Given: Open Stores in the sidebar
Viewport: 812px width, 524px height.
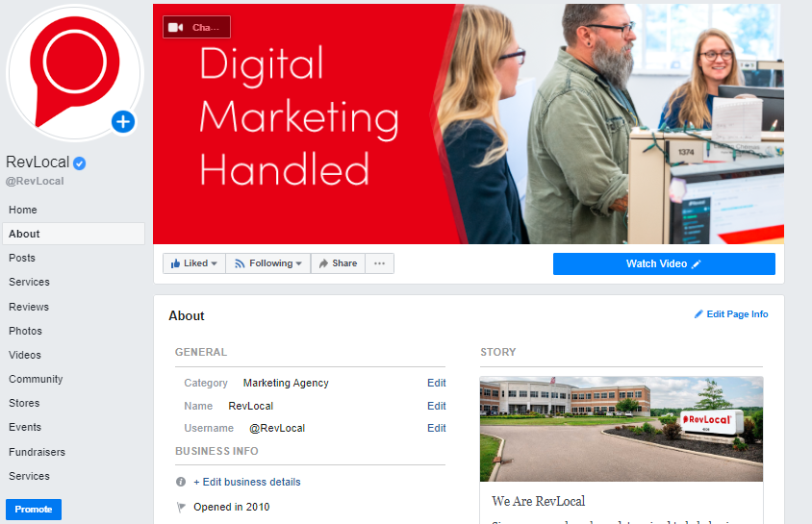Looking at the screenshot, I should [x=24, y=403].
